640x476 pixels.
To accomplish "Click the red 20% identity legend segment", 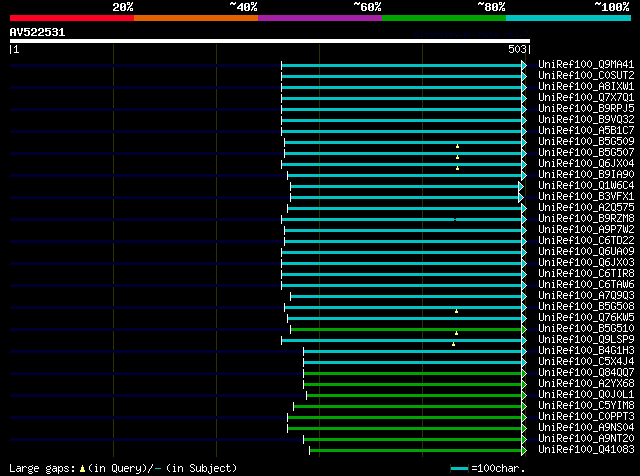I will 72,18.
